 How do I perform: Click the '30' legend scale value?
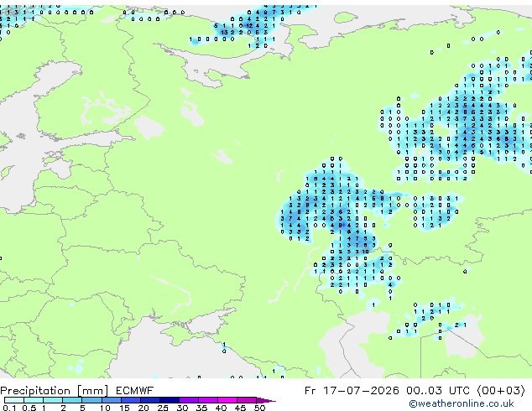(x=182, y=408)
